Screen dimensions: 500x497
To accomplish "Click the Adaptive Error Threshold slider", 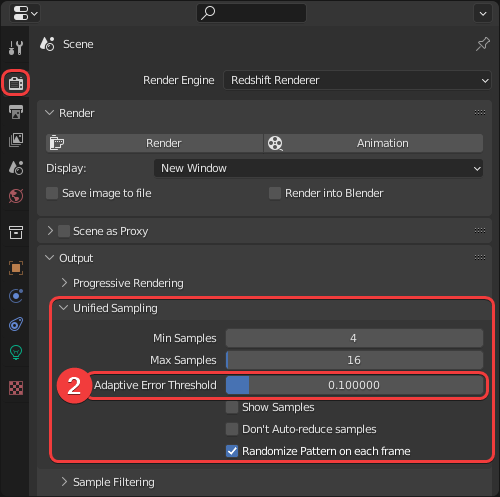I will coord(354,385).
